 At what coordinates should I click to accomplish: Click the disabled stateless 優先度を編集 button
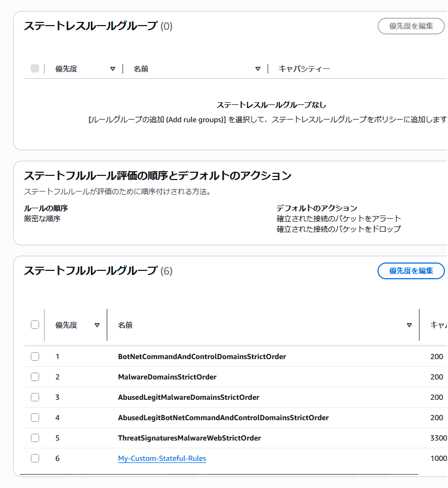(x=411, y=26)
